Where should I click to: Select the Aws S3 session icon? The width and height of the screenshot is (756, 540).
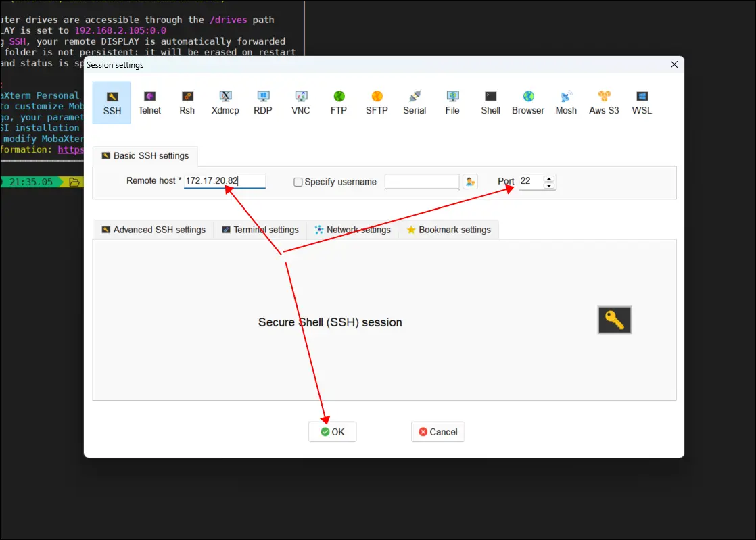pyautogui.click(x=604, y=103)
